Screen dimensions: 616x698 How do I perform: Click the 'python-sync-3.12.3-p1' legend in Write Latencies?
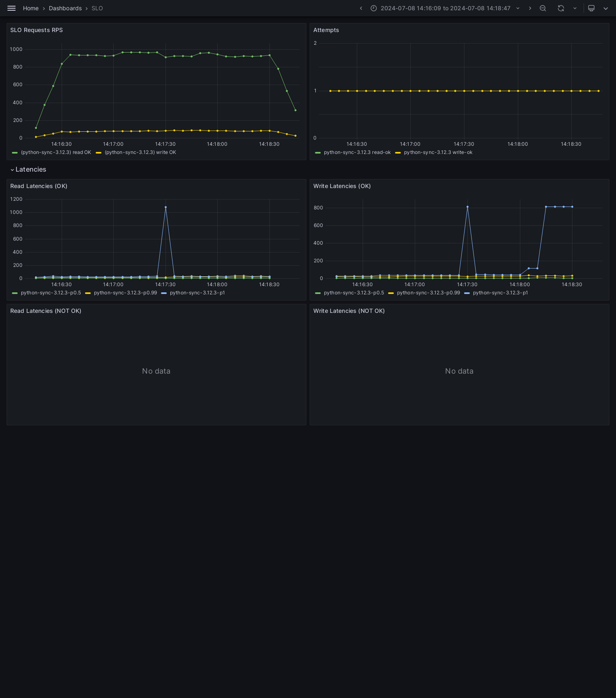pos(501,293)
